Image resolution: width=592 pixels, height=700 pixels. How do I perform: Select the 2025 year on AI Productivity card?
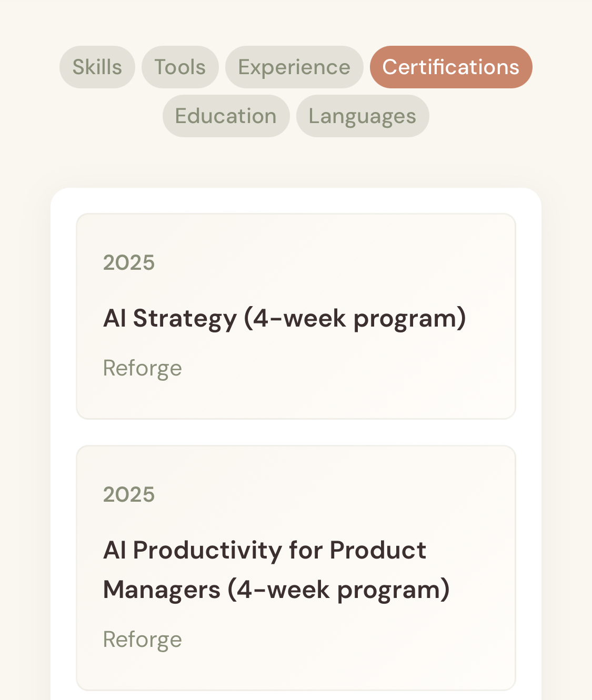pos(129,494)
